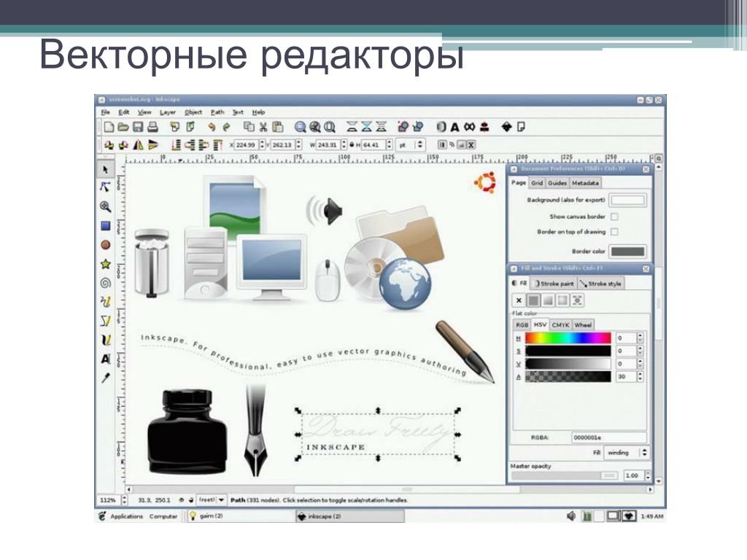Select Linear gradient fill button

click(548, 300)
